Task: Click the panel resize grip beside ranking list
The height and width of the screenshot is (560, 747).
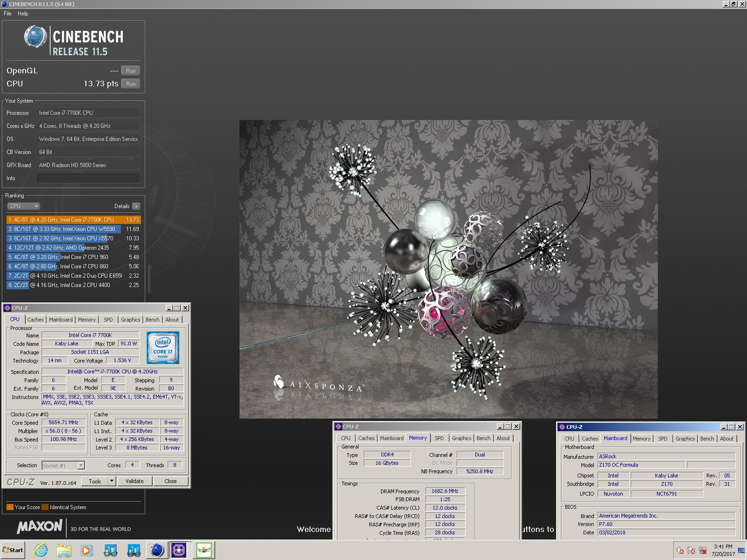Action: point(149,279)
